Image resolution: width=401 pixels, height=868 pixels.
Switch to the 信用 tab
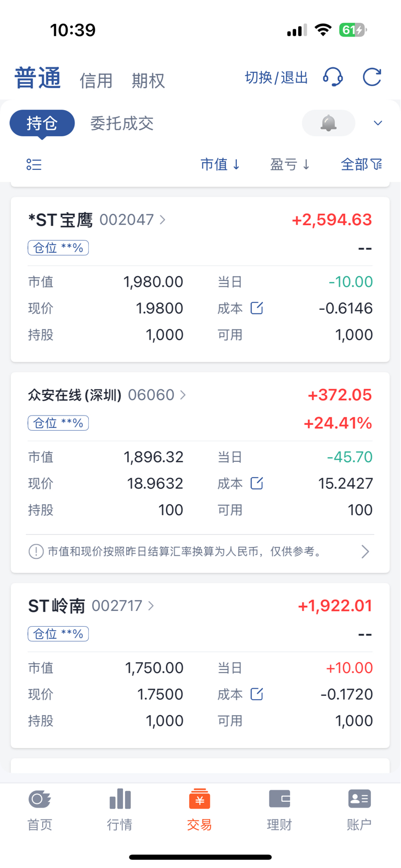pyautogui.click(x=96, y=81)
